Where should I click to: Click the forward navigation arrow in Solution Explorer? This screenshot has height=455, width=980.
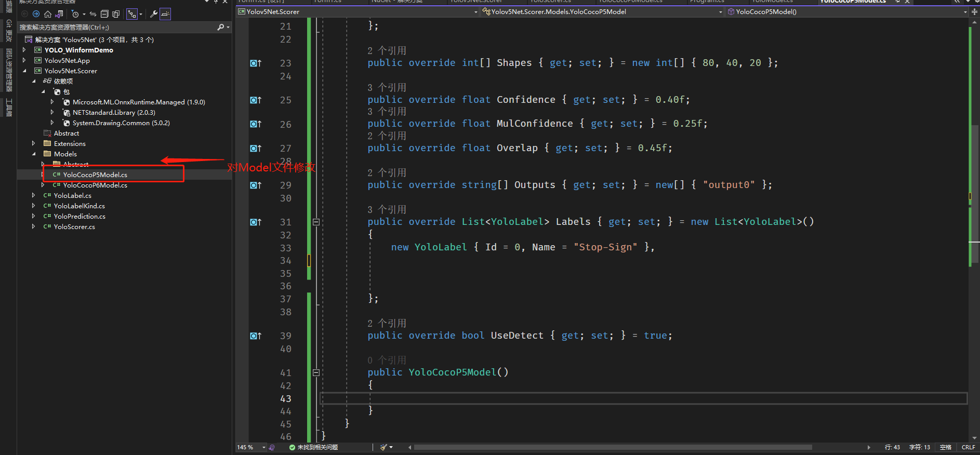[x=36, y=14]
